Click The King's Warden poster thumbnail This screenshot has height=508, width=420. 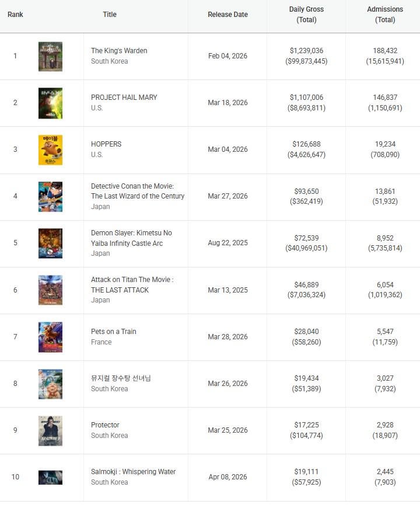[x=50, y=57]
